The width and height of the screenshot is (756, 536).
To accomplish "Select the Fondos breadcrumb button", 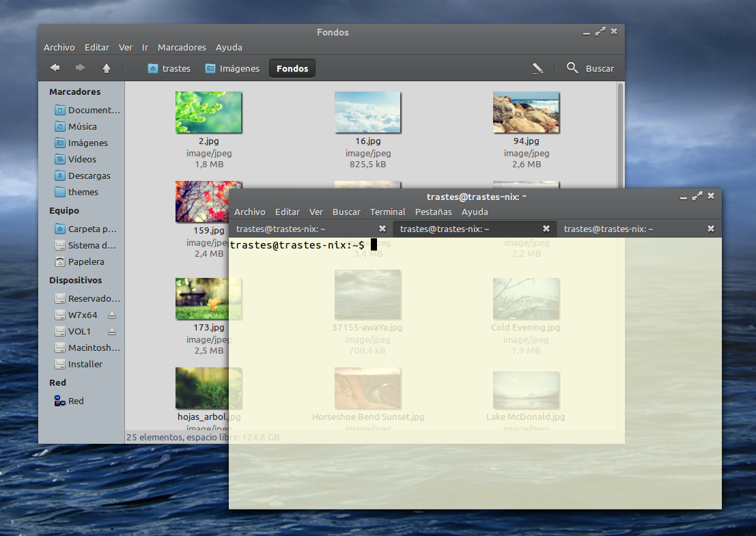I will click(292, 68).
